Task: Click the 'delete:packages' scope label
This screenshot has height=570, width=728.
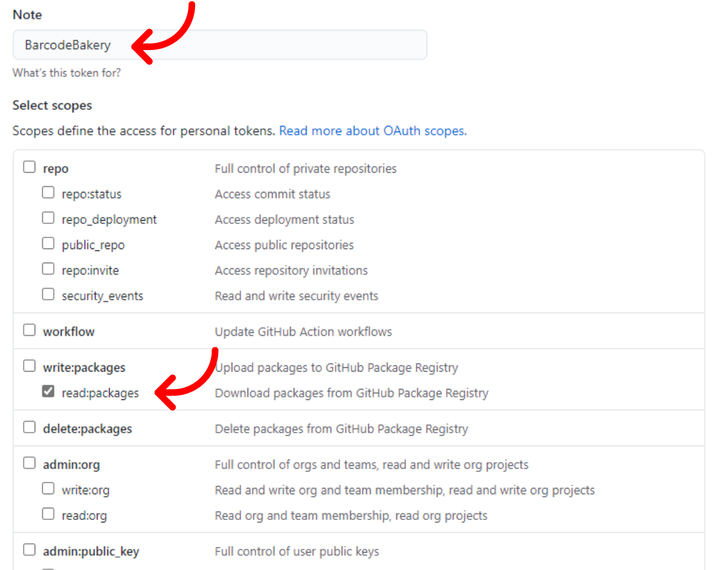Action: 87,429
